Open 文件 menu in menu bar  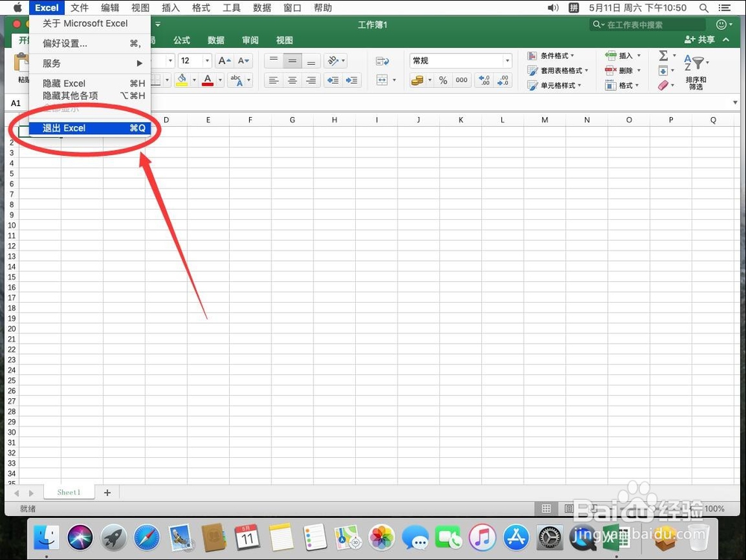click(80, 7)
